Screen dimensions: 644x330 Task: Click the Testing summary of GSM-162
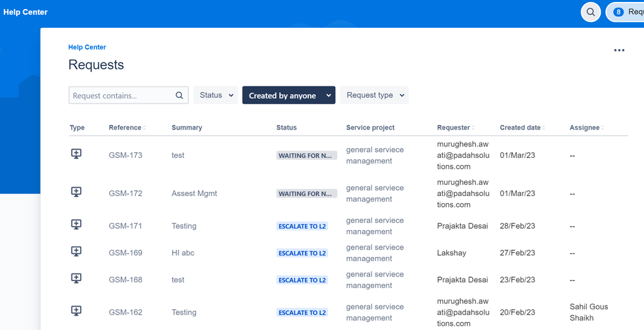tap(184, 313)
